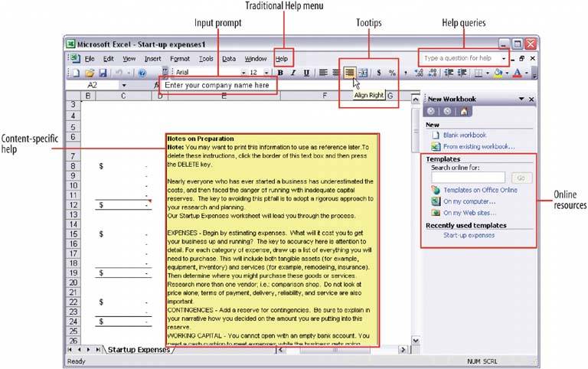The height and width of the screenshot is (369, 588).
Task: Click the On my Web sites link
Action: click(x=470, y=213)
